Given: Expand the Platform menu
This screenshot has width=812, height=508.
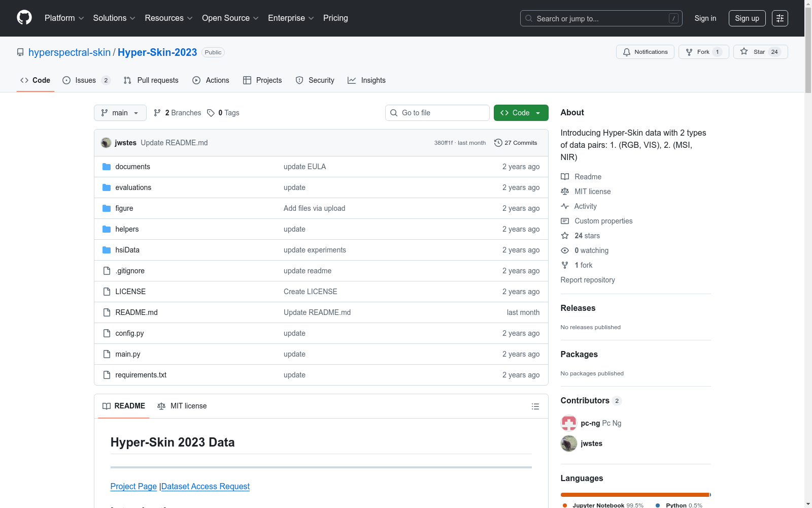Looking at the screenshot, I should pos(64,18).
